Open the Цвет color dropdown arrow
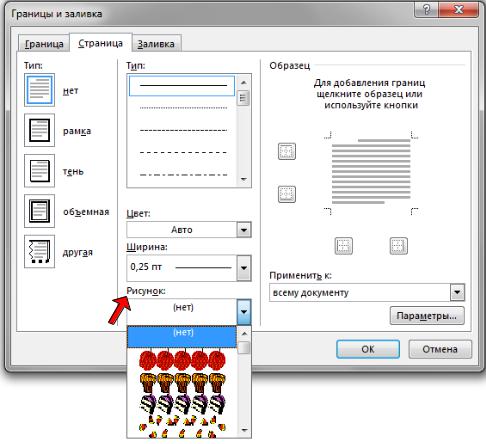Screen dimensions: 486x444 (x=244, y=230)
